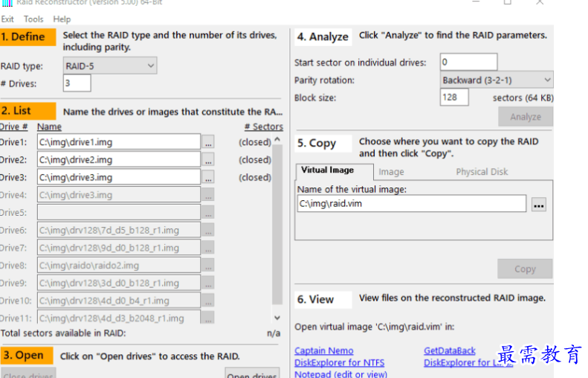Switch to the Image tab
Viewport: 588px width, 378px height.
point(391,172)
